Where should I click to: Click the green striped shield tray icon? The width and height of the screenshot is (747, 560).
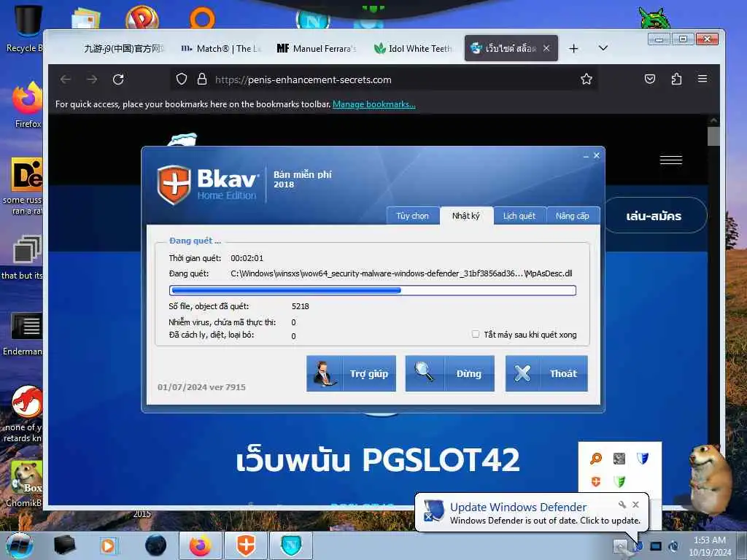pyautogui.click(x=619, y=481)
